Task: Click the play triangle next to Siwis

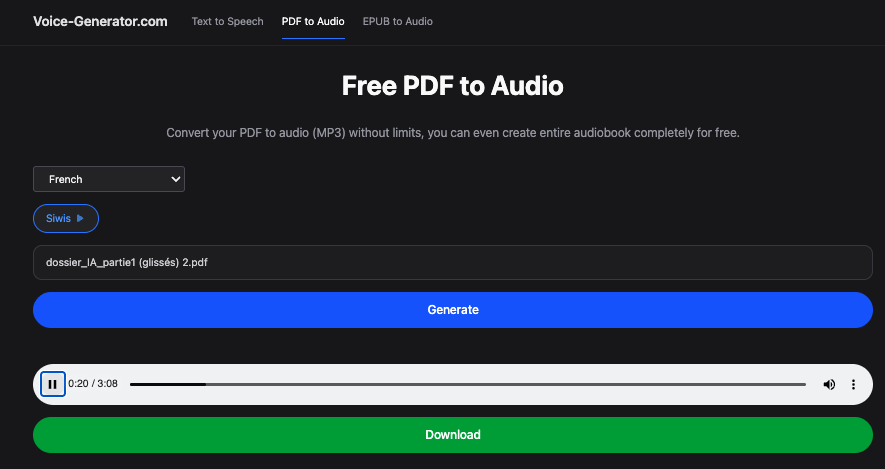Action: coord(81,217)
